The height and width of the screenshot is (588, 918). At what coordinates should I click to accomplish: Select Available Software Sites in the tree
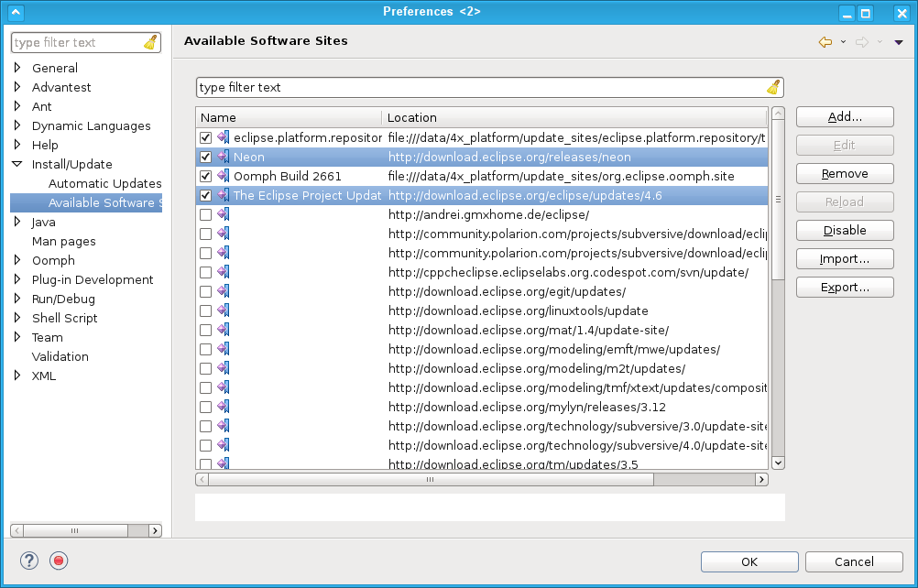tap(104, 203)
